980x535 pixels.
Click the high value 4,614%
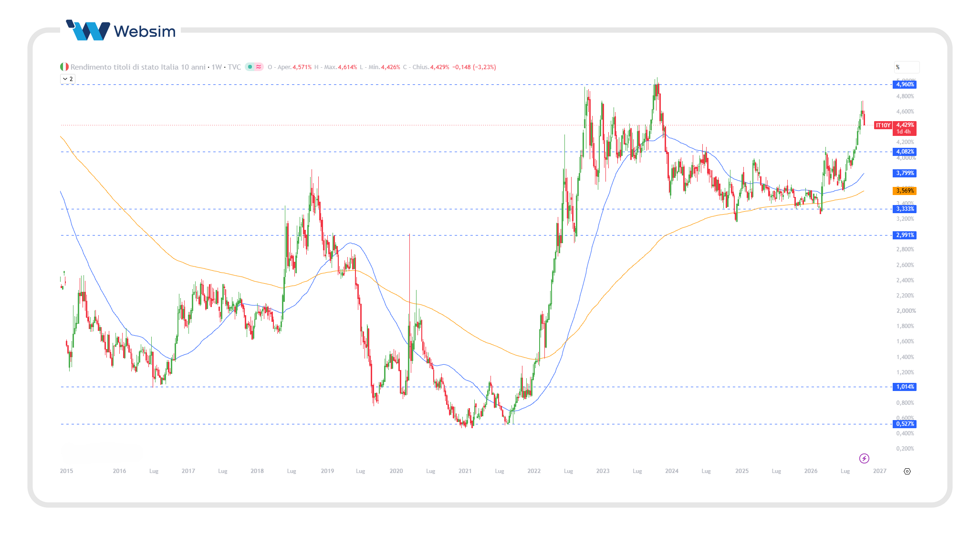point(347,67)
